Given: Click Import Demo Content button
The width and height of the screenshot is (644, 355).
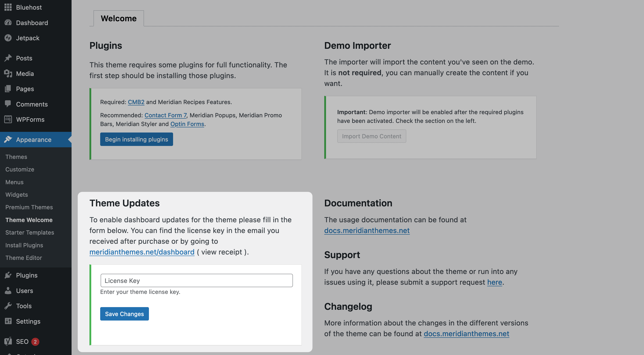Looking at the screenshot, I should tap(372, 136).
